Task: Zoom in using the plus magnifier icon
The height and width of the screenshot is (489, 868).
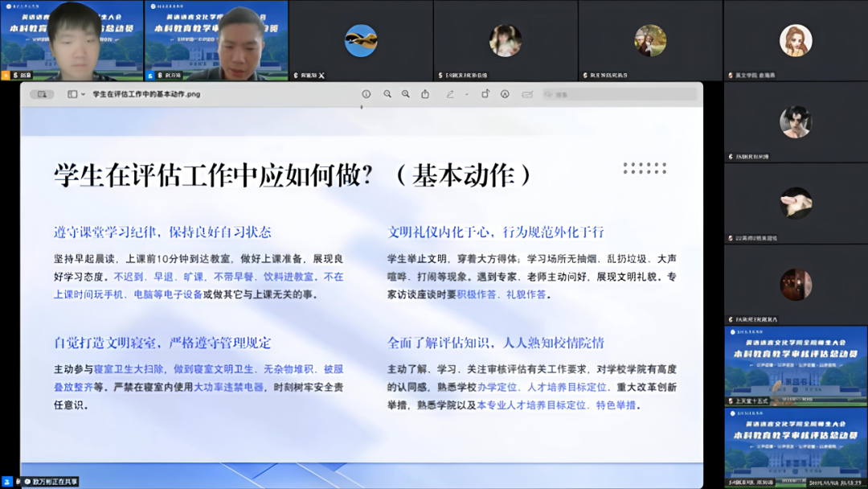Action: [406, 94]
